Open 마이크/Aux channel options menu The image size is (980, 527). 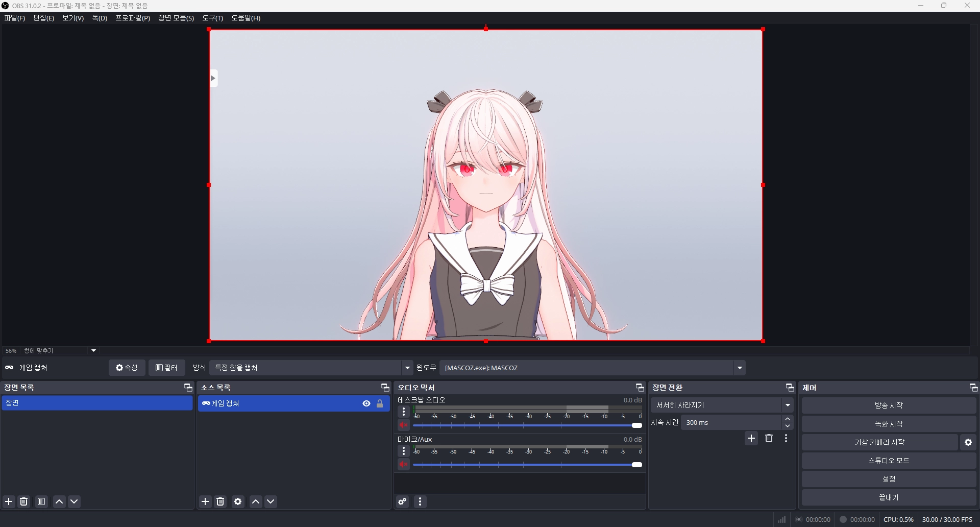(404, 451)
